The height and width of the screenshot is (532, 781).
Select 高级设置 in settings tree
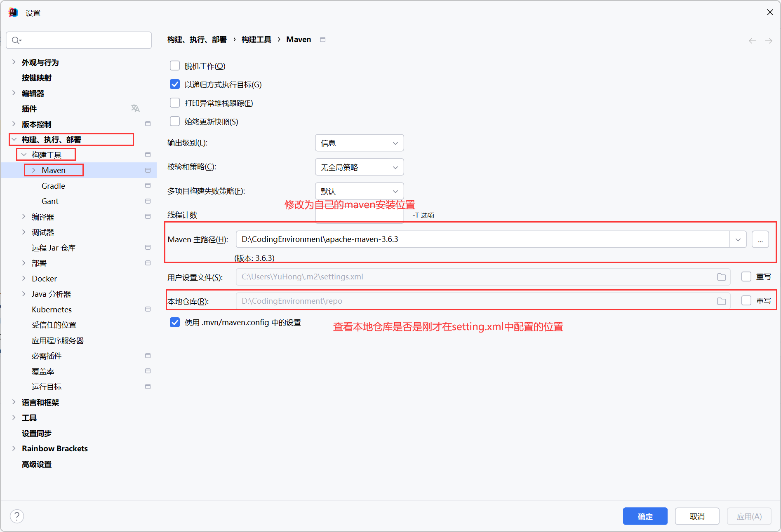pos(37,464)
